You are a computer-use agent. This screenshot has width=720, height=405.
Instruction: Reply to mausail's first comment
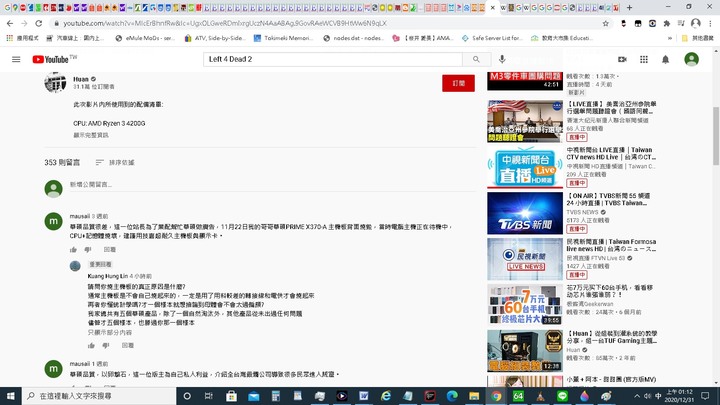click(x=110, y=249)
